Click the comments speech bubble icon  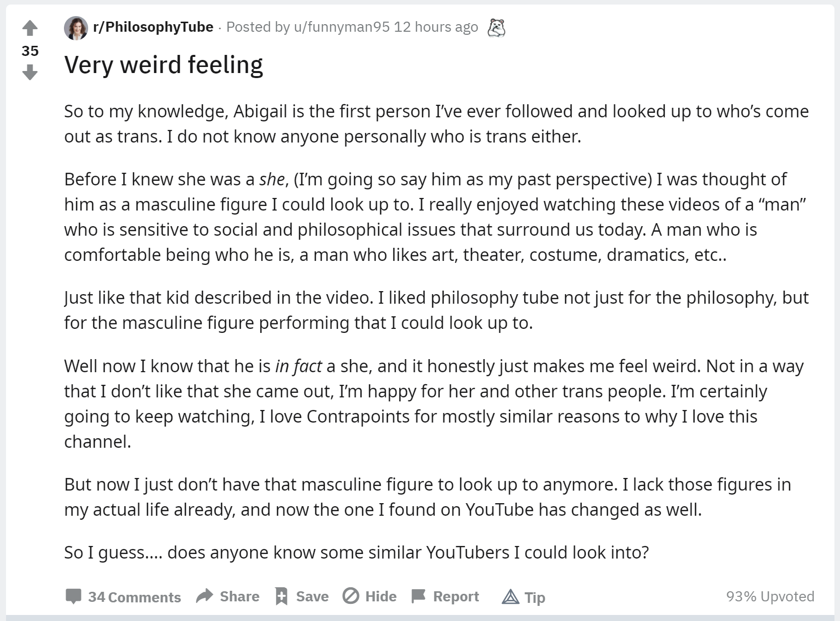tap(74, 596)
